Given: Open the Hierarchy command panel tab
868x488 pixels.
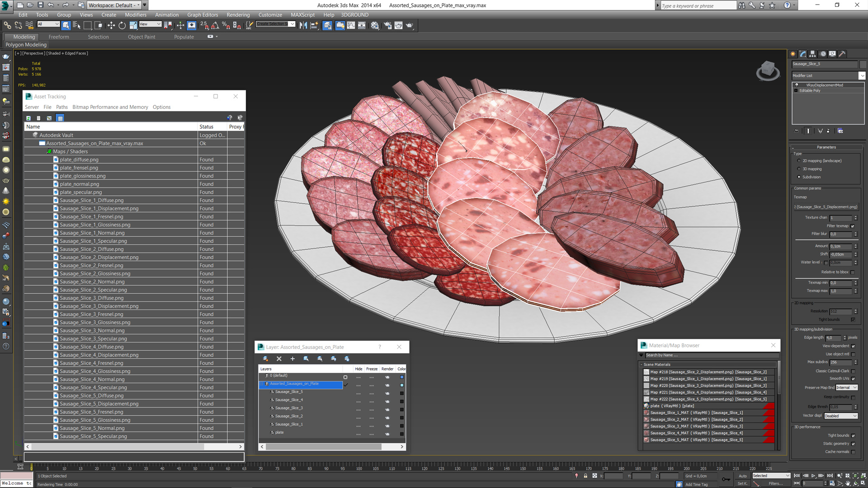Looking at the screenshot, I should click(812, 54).
